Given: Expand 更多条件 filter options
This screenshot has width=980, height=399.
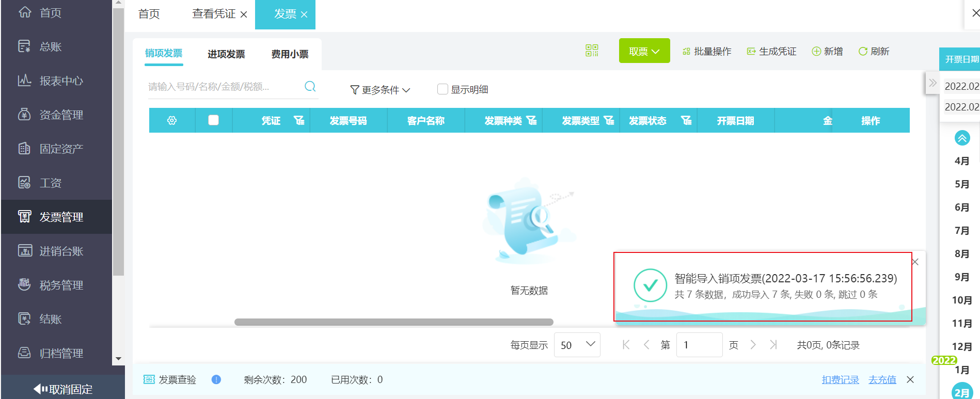Looking at the screenshot, I should tap(380, 90).
